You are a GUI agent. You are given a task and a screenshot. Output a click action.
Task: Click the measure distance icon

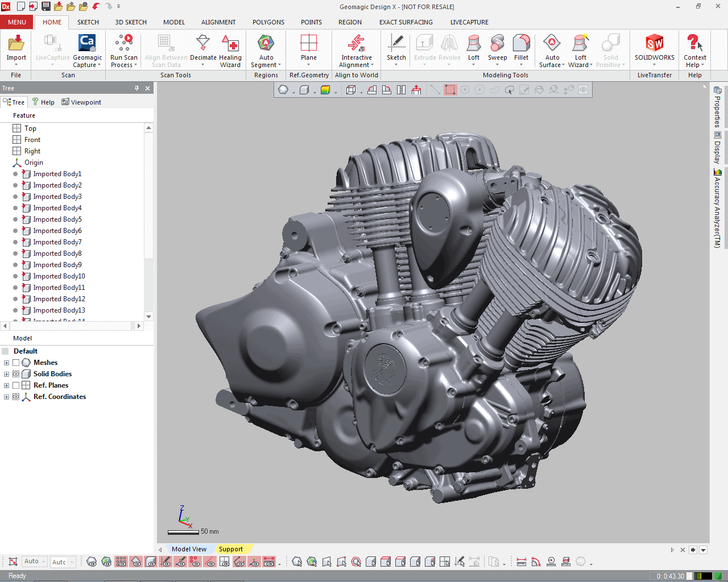point(522,562)
